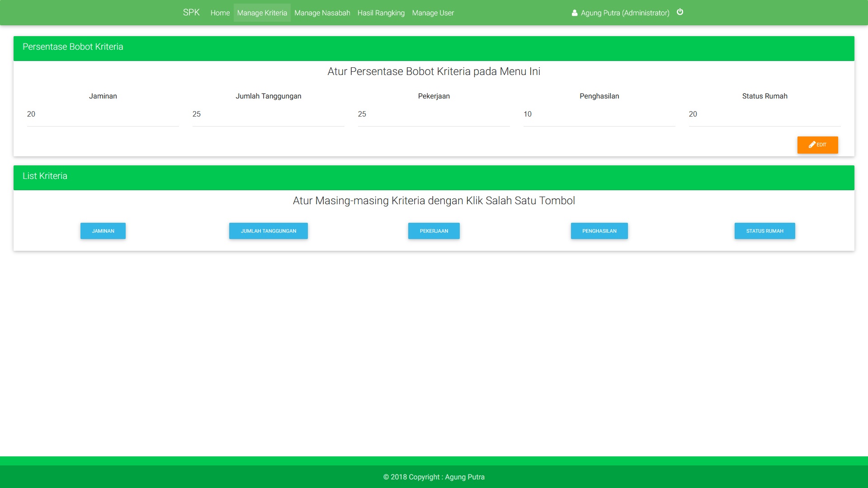This screenshot has height=488, width=868.
Task: Click the user profile icon
Action: [x=575, y=13]
